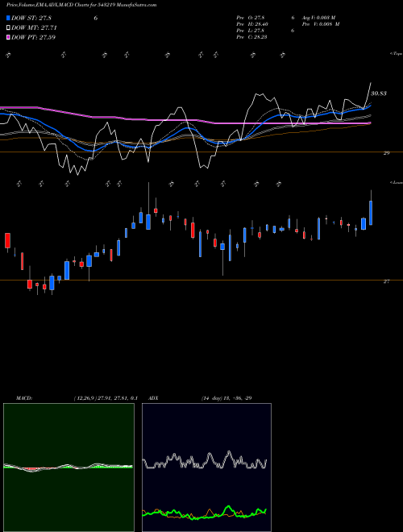Select the 'DOW MT: 27.71' legend text
403x532 pixels.
click(34, 28)
